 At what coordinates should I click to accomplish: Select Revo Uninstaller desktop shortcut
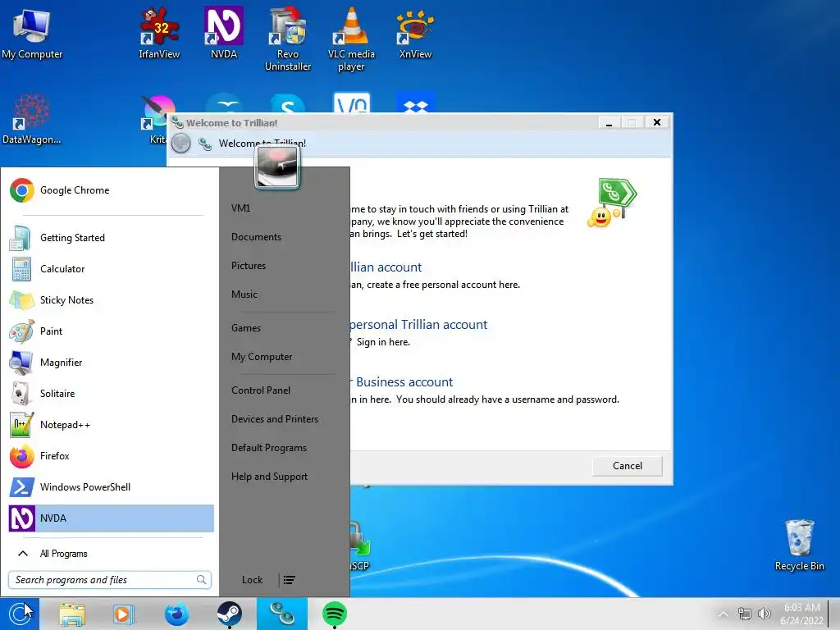click(288, 39)
